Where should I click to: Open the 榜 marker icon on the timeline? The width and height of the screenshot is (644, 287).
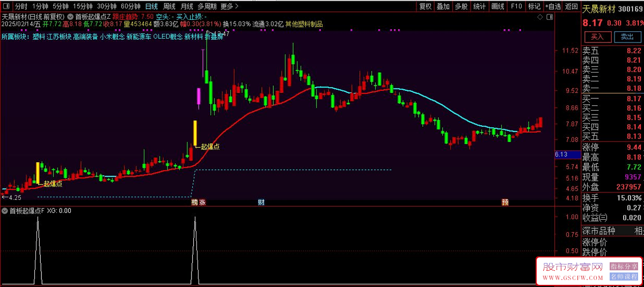click(195, 203)
